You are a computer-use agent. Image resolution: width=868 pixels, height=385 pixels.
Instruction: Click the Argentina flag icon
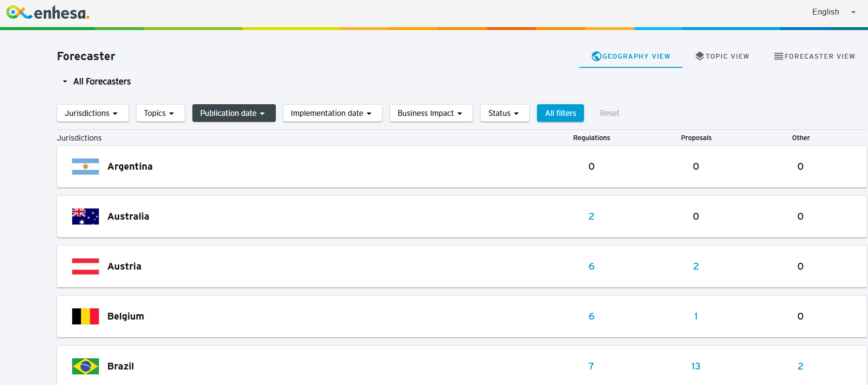(x=85, y=166)
